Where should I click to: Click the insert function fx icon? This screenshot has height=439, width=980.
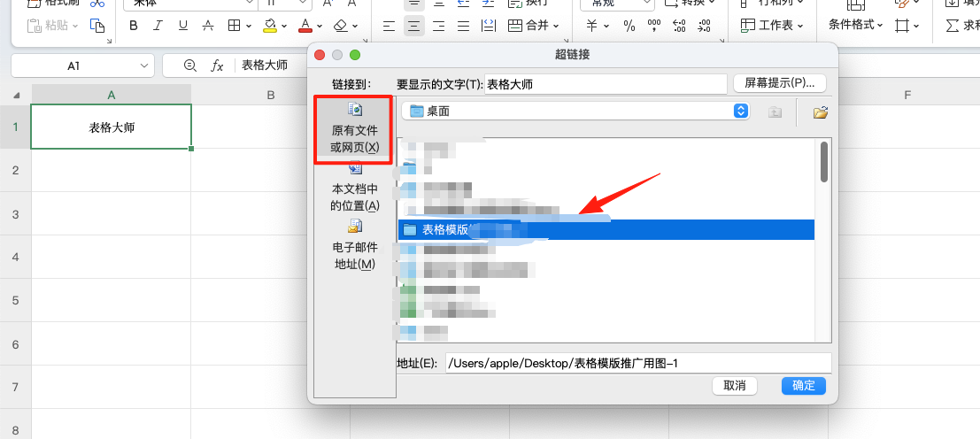(x=217, y=65)
